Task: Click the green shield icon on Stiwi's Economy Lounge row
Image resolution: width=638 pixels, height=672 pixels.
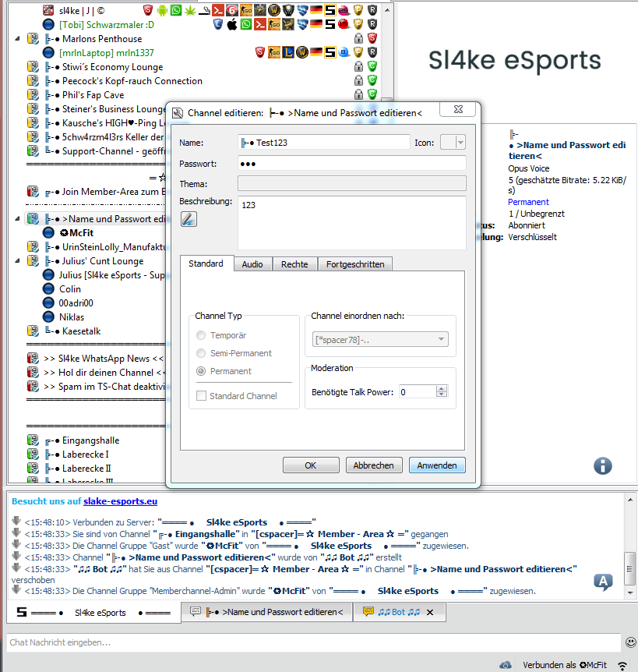Action: 372,66
